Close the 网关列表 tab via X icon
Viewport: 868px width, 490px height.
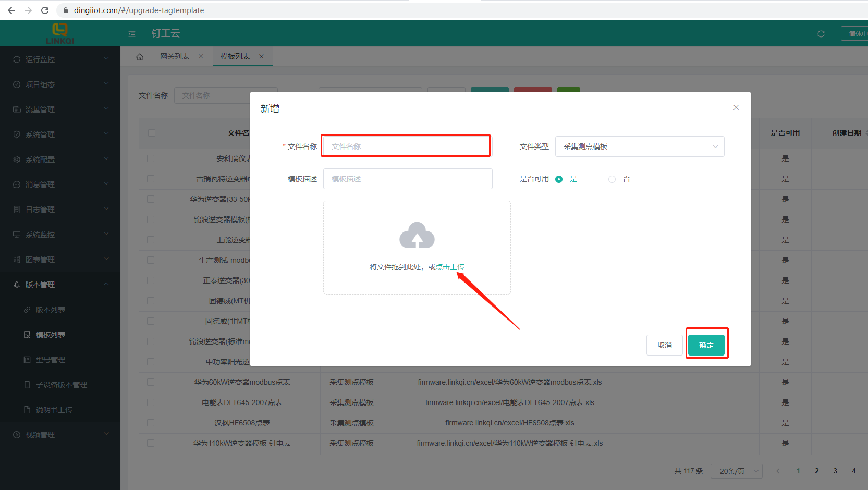pyautogui.click(x=201, y=56)
